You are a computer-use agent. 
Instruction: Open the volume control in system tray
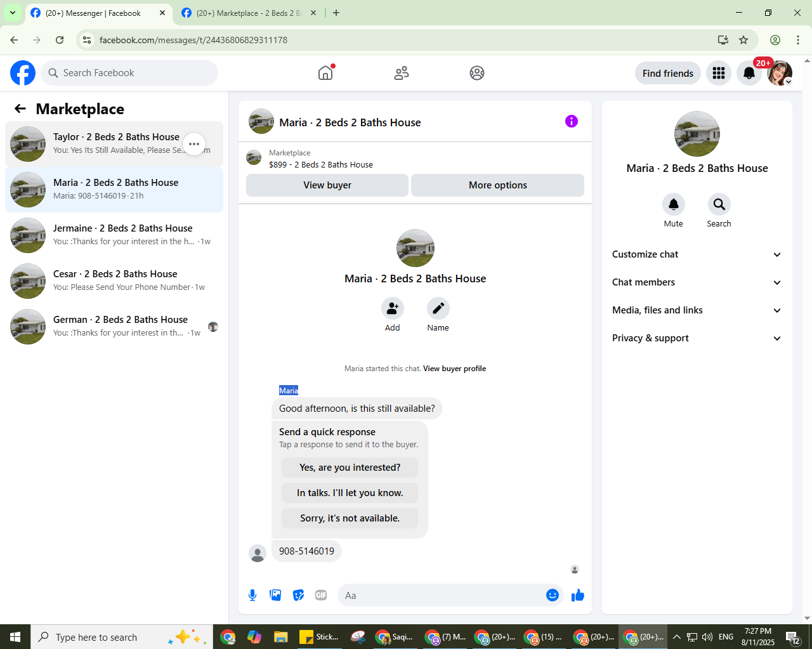[x=708, y=637]
